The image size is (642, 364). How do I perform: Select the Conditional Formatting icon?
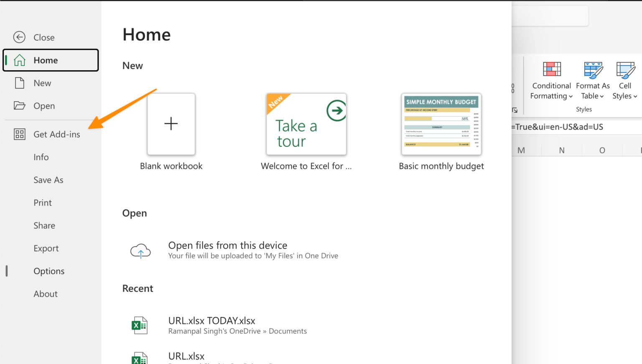point(551,69)
